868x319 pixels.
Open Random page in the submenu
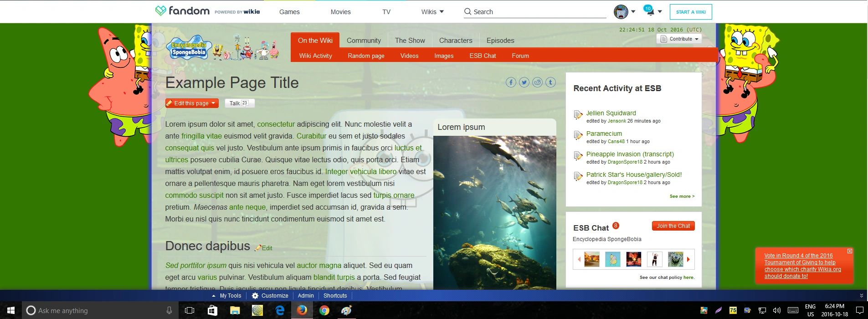(x=366, y=56)
